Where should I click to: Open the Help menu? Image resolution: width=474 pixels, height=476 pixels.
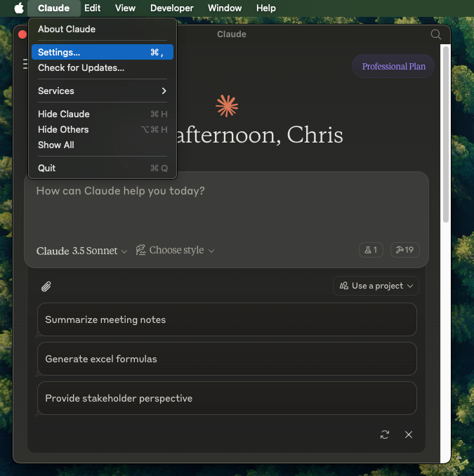(265, 8)
